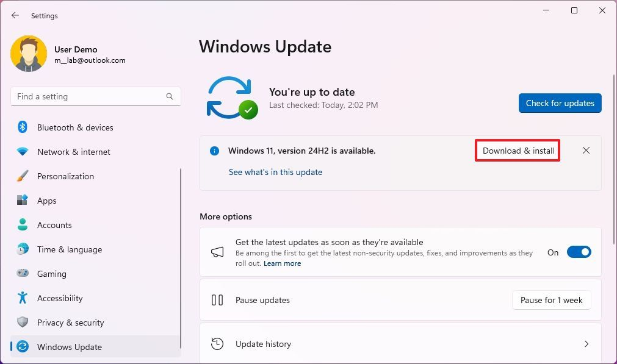
Task: Click the sidebar scrollbar
Action: point(181,259)
